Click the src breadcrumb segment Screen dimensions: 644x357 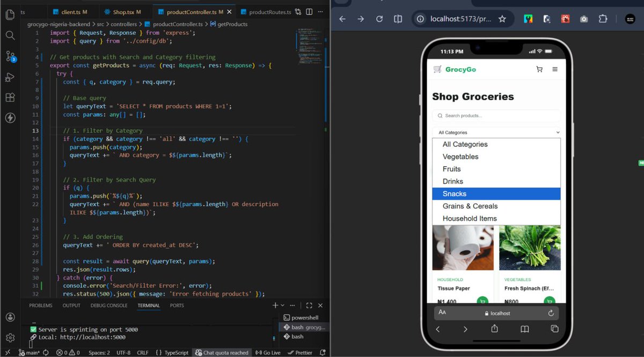click(100, 24)
